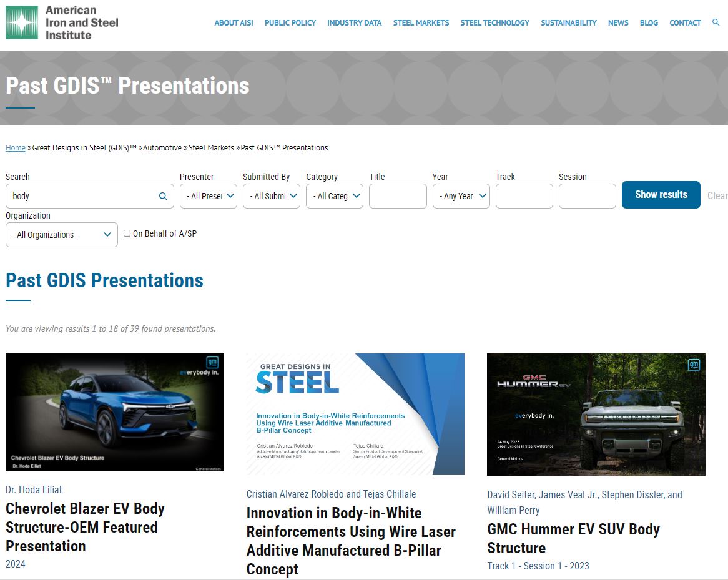This screenshot has height=580, width=728.
Task: Click the Automotive breadcrumb text
Action: click(162, 148)
